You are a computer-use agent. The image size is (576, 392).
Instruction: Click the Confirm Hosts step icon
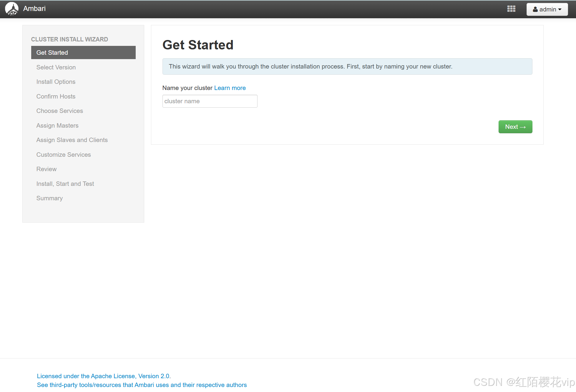(56, 96)
